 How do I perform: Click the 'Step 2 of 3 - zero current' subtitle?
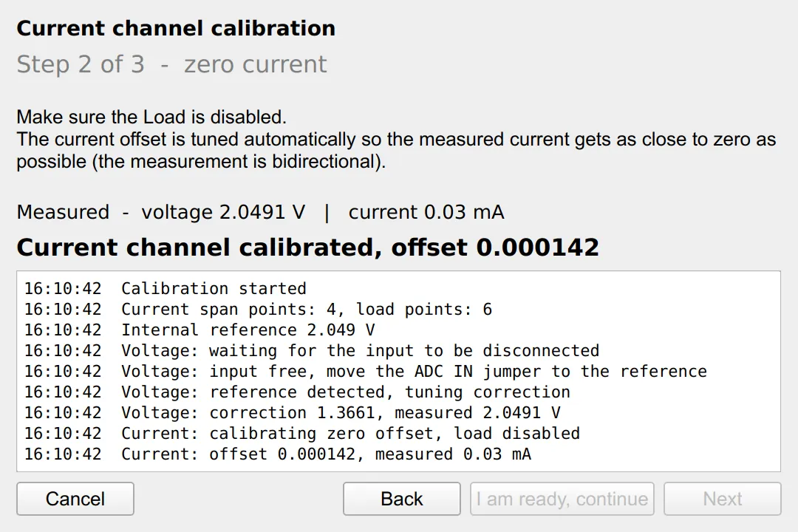(171, 64)
